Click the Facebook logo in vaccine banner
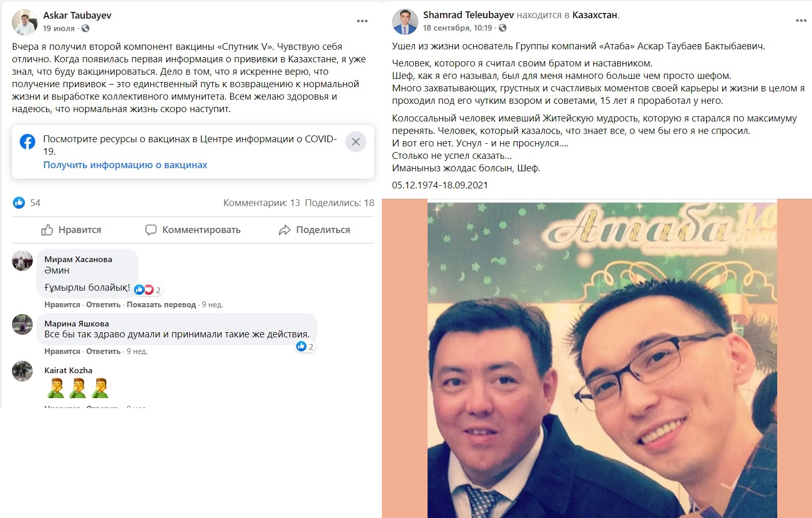Screen dimensions: 812x518 28,142
